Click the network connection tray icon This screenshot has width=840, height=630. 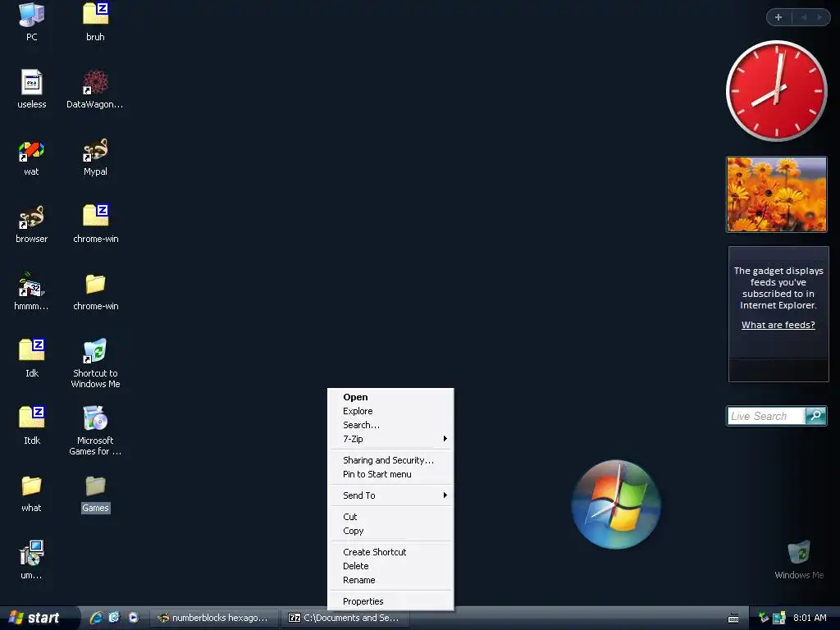click(778, 618)
